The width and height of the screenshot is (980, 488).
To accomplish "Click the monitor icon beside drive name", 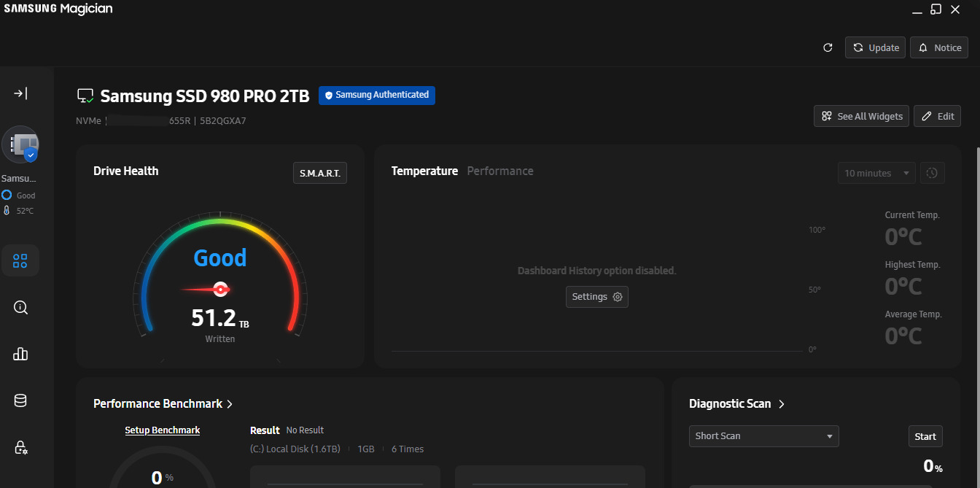I will (x=85, y=96).
